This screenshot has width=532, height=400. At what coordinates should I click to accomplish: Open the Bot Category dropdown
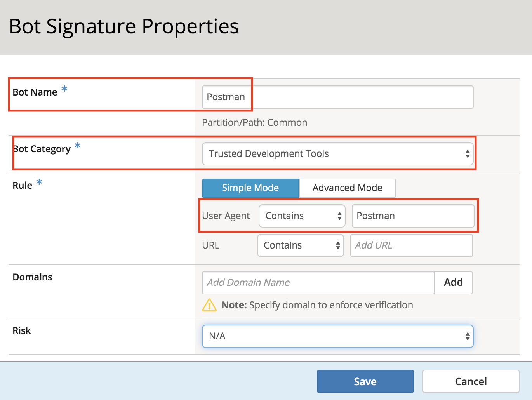(337, 154)
